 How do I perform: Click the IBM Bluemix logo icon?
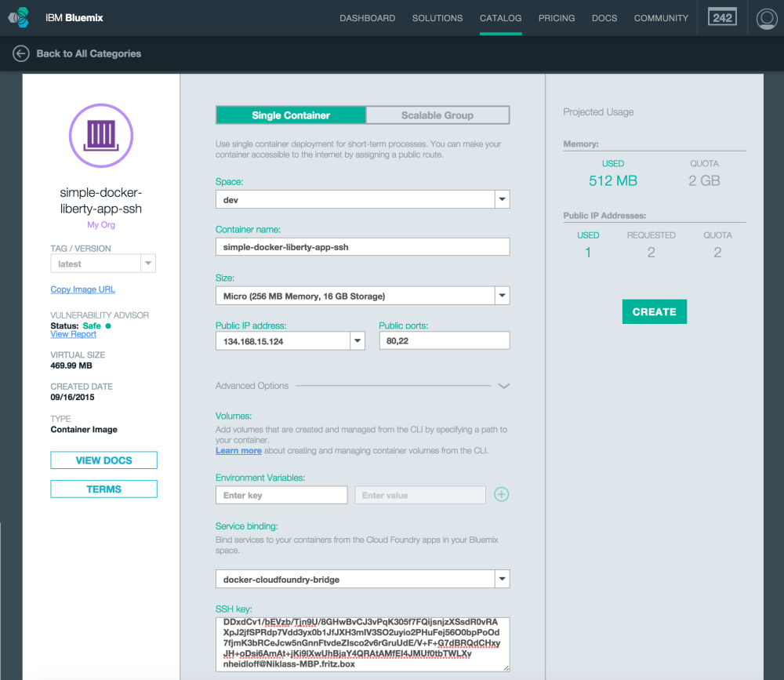pos(19,18)
